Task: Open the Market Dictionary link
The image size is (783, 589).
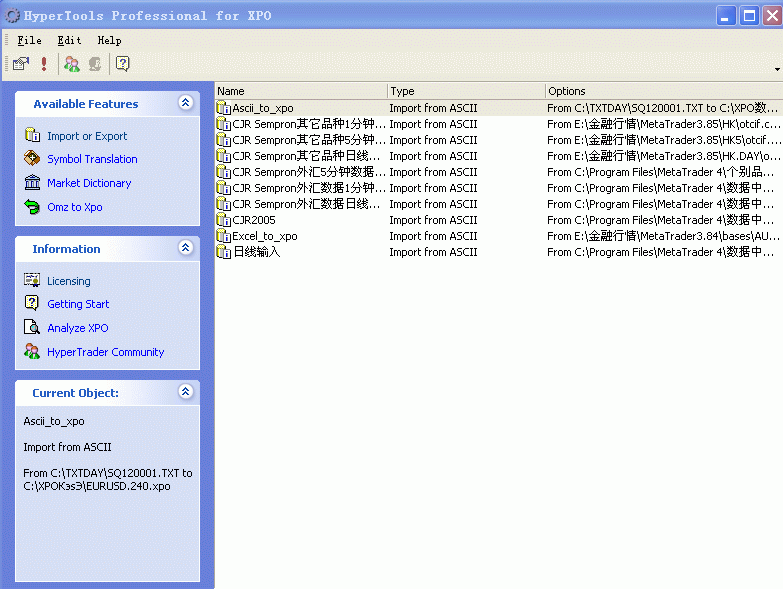Action: click(x=89, y=183)
